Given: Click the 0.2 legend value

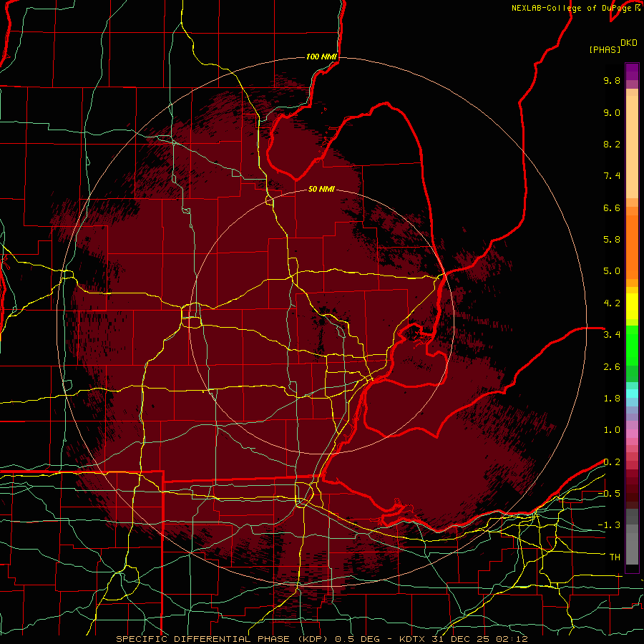Looking at the screenshot, I should 612,462.
